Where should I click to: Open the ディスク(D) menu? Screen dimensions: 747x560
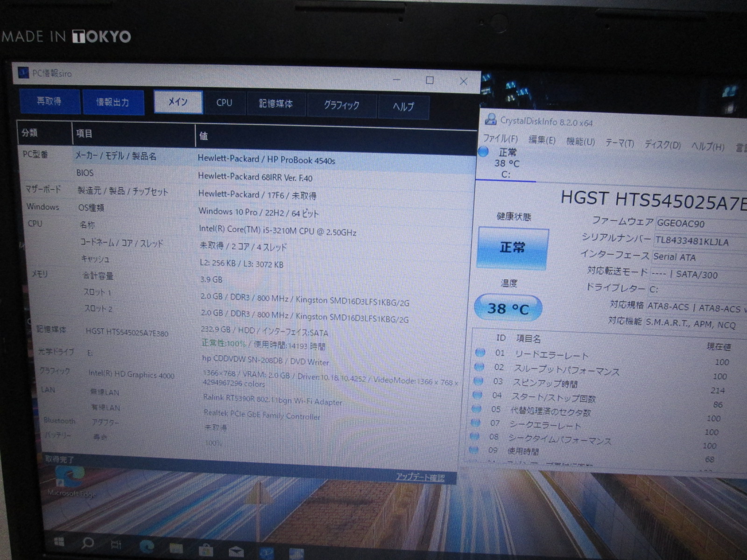662,145
